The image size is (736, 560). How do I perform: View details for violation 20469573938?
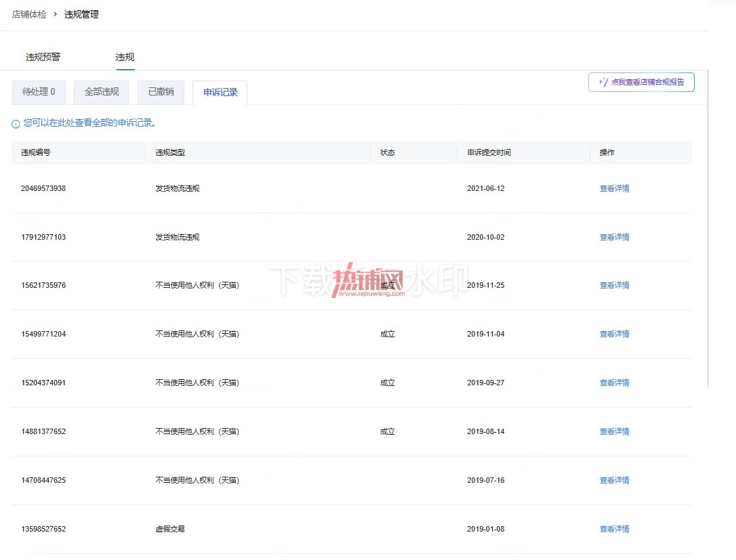pyautogui.click(x=615, y=188)
